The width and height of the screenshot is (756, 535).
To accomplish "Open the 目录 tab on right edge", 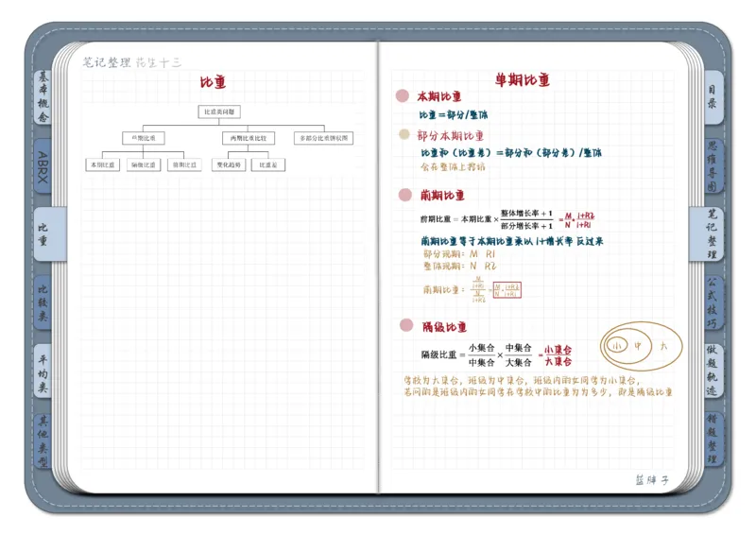I will (x=713, y=96).
